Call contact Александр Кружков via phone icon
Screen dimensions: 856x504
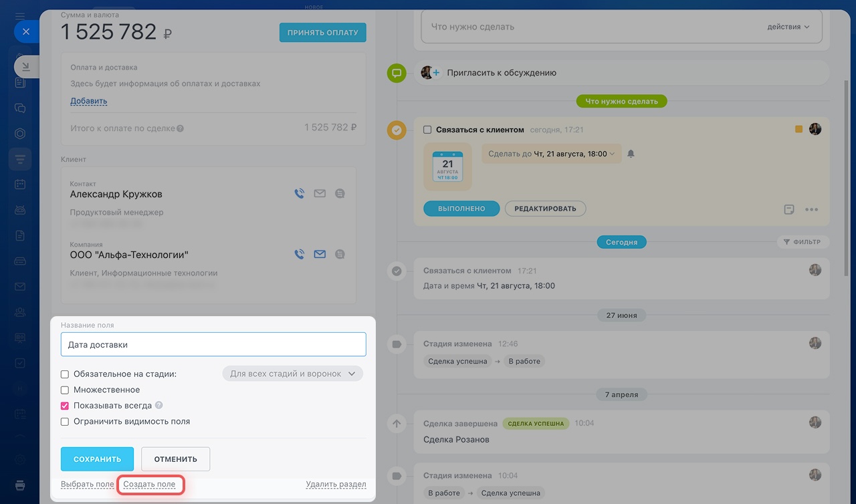pyautogui.click(x=300, y=194)
